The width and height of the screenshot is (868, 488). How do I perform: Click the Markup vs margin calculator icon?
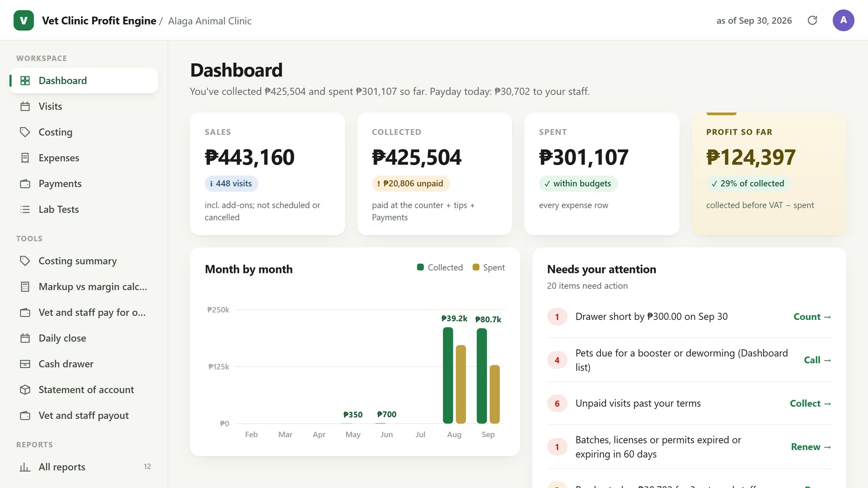pyautogui.click(x=25, y=286)
